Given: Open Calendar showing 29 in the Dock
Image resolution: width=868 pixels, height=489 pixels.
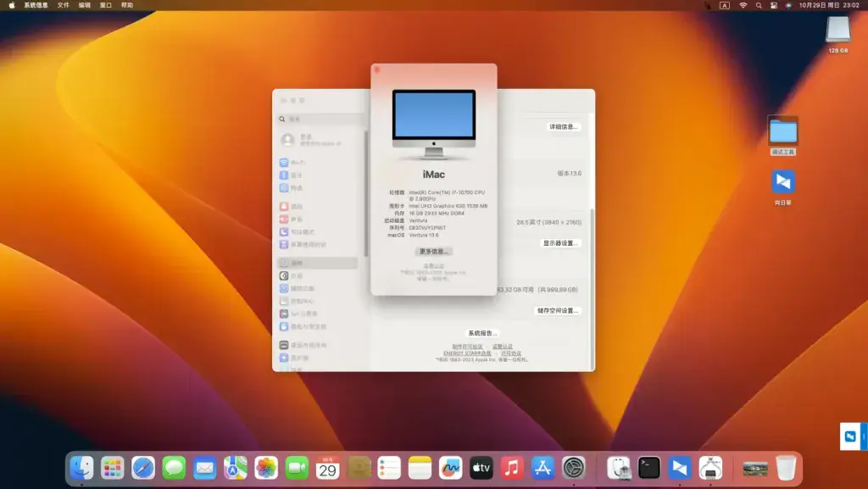Looking at the screenshot, I should click(327, 468).
